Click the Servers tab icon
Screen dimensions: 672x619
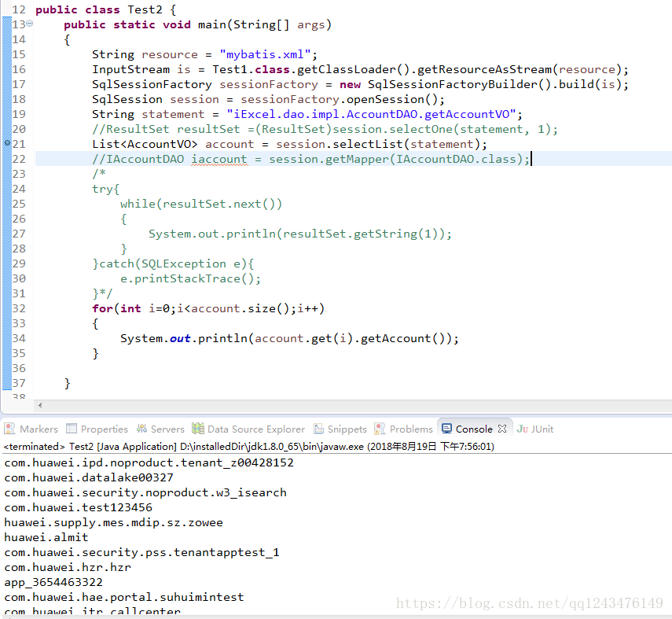(141, 429)
